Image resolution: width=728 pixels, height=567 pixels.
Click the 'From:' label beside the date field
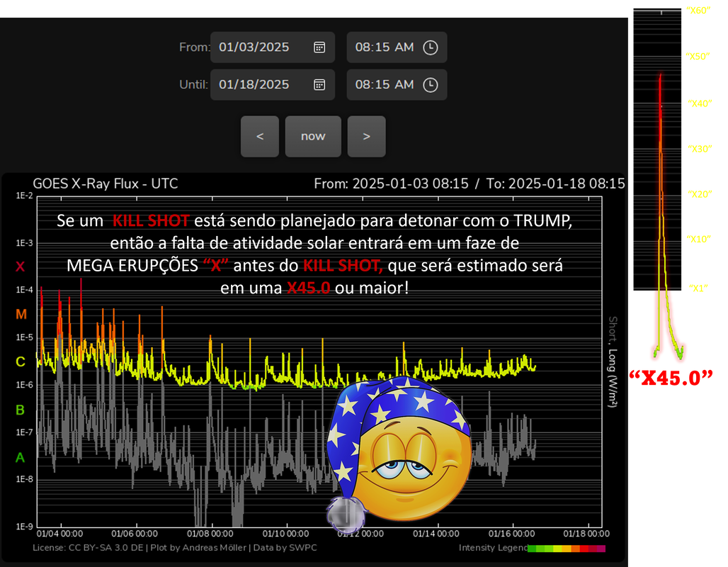[195, 47]
